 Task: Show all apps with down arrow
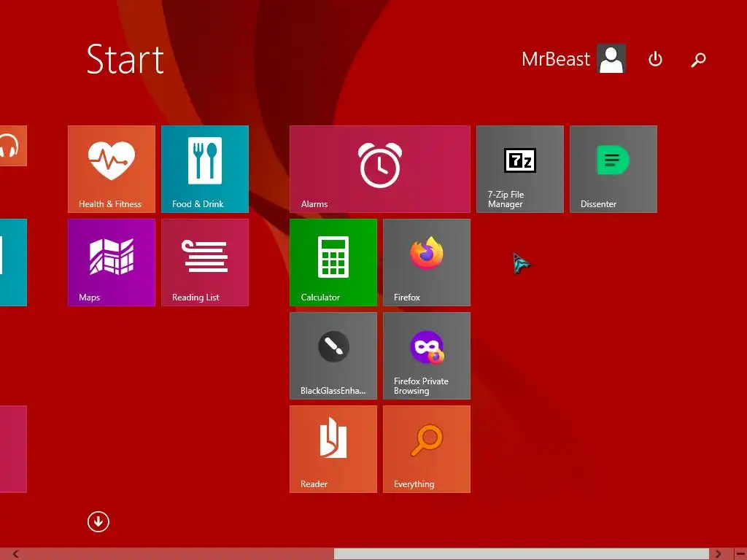click(98, 521)
